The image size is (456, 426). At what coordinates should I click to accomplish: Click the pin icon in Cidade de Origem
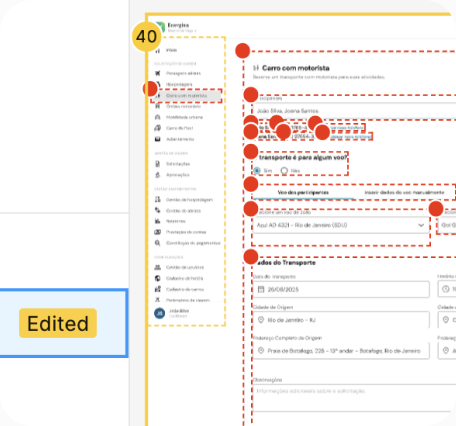pos(261,320)
